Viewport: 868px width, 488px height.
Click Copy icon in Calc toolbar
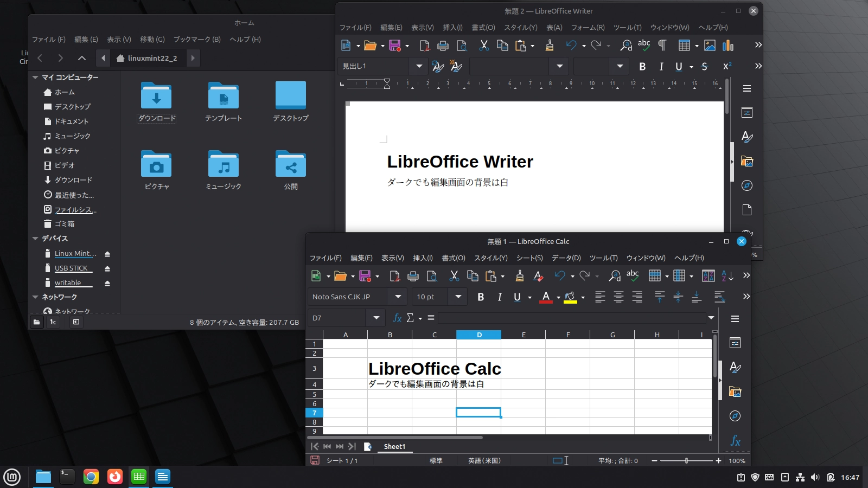(x=473, y=276)
